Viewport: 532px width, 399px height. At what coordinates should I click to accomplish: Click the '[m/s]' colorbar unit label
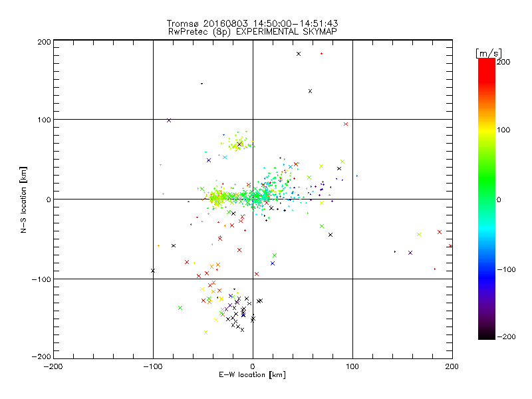[x=489, y=53]
